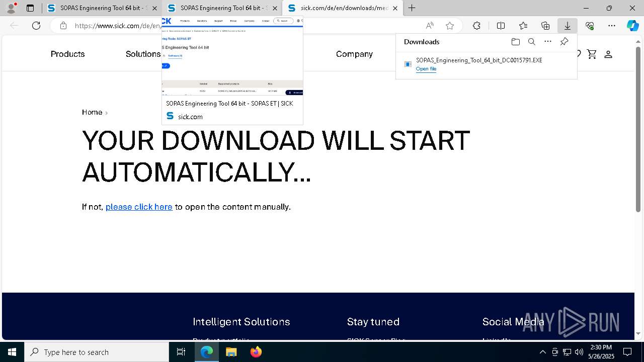
Task: Open the Copilot sidebar
Action: pyautogui.click(x=633, y=26)
